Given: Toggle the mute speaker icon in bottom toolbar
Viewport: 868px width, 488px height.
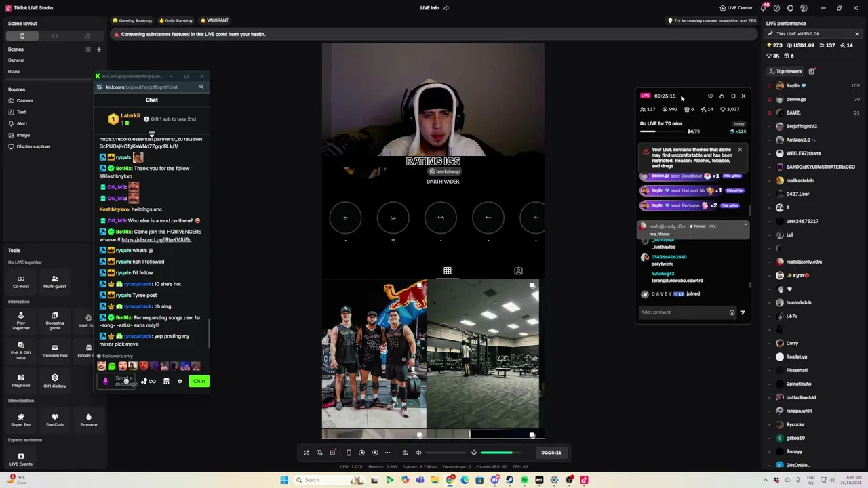Looking at the screenshot, I should point(418,453).
